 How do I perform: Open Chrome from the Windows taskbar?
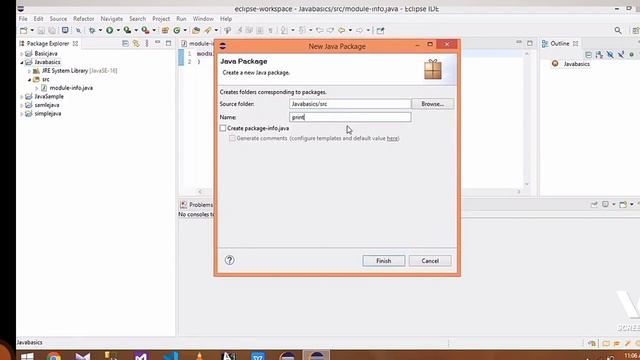coord(53,357)
